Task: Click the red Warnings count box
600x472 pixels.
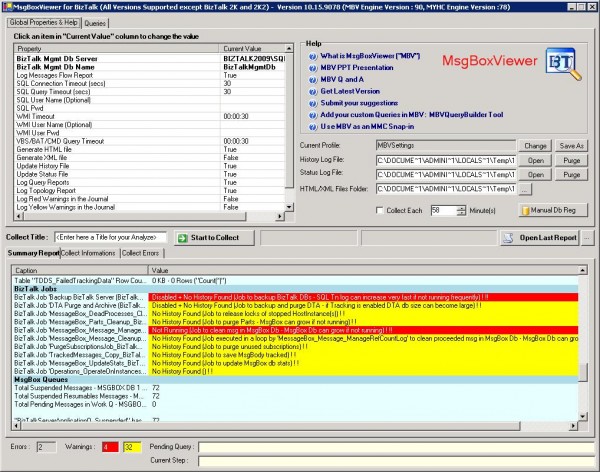Action: 110,447
